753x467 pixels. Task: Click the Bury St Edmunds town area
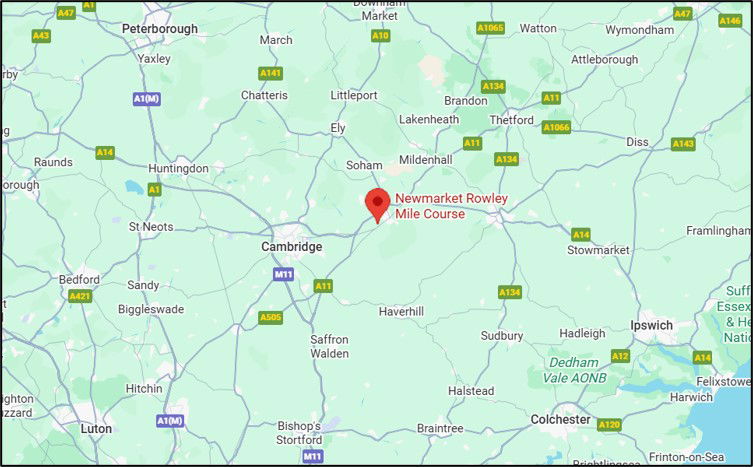498,219
